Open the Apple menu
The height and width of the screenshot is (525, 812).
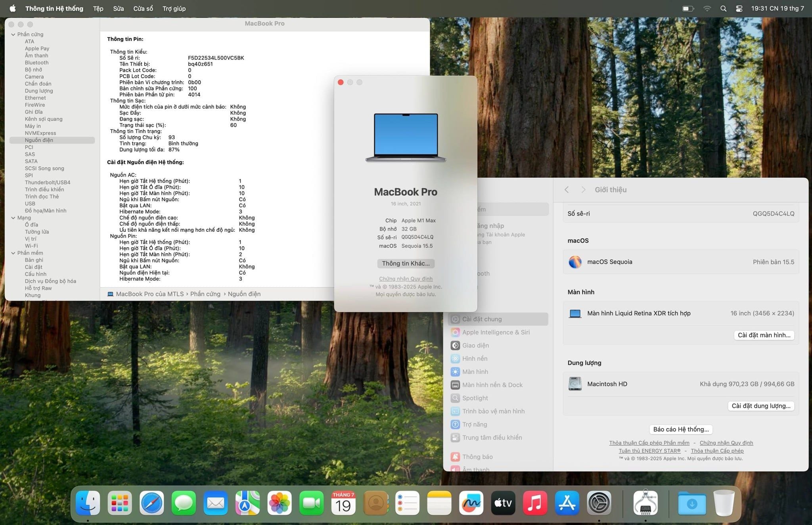click(x=13, y=8)
